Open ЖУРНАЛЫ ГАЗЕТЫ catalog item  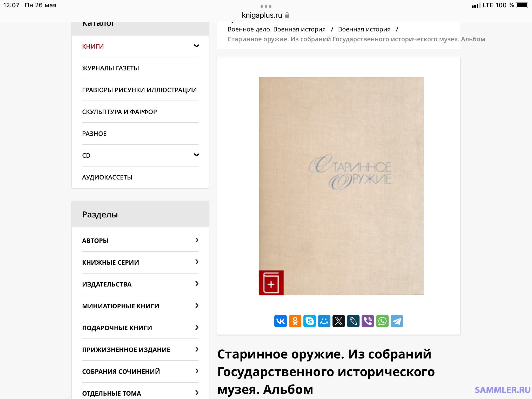(110, 68)
